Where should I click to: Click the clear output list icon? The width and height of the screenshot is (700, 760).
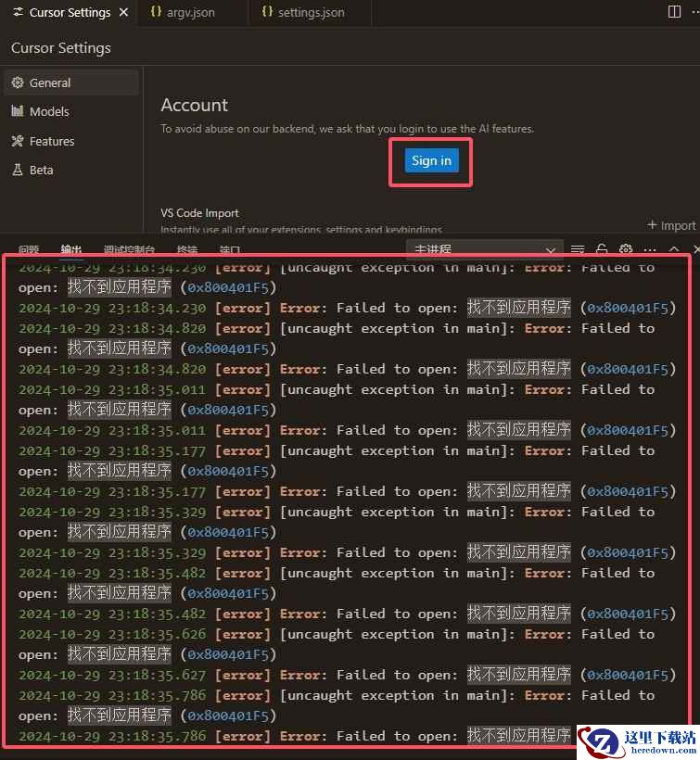pos(578,249)
